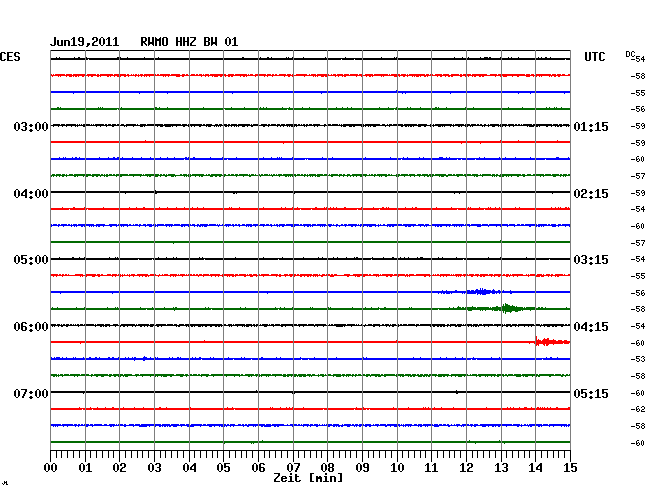Viewport: 650px width, 494px height.
Task: Click the x-axis tick label "01"
Action: (x=85, y=467)
